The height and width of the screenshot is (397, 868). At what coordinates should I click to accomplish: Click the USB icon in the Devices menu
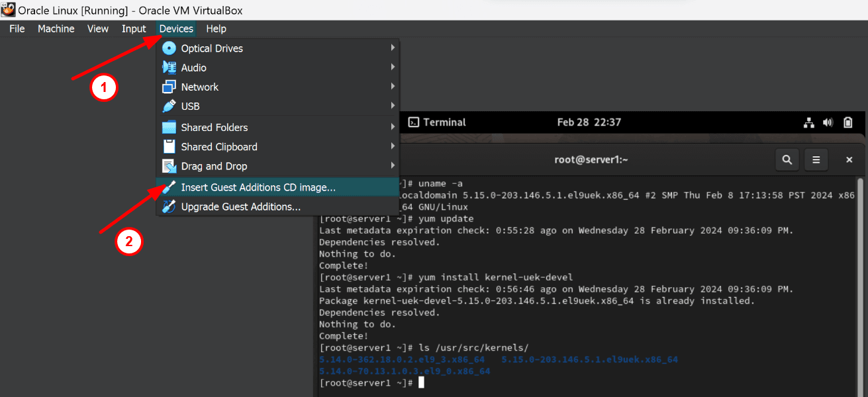tap(169, 106)
